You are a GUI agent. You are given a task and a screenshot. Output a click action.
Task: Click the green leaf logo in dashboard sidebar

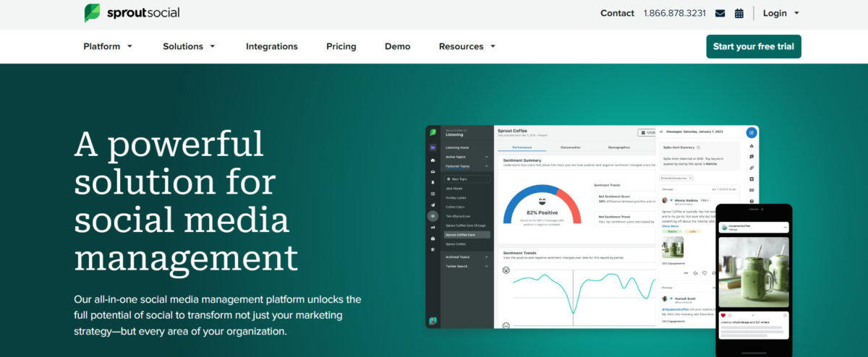point(433,132)
